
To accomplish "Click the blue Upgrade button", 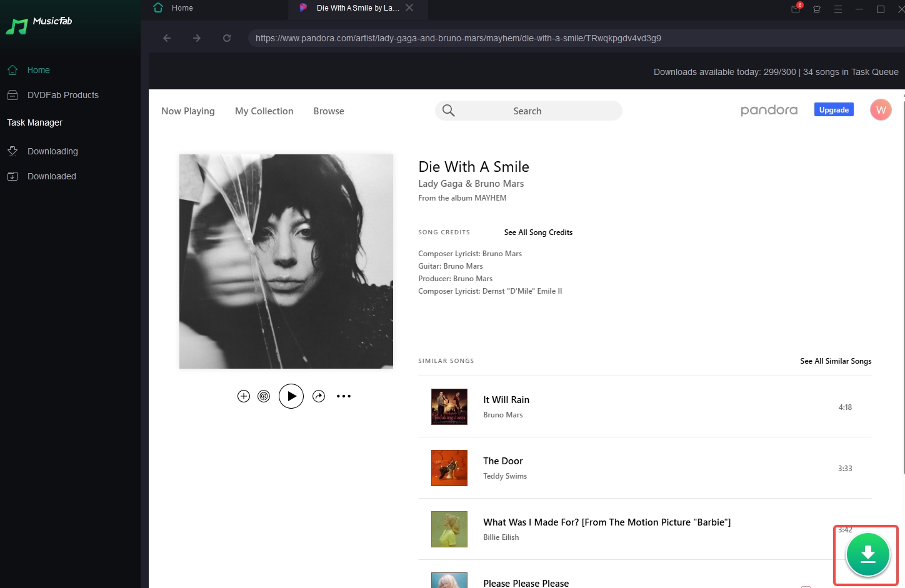I will pos(834,109).
